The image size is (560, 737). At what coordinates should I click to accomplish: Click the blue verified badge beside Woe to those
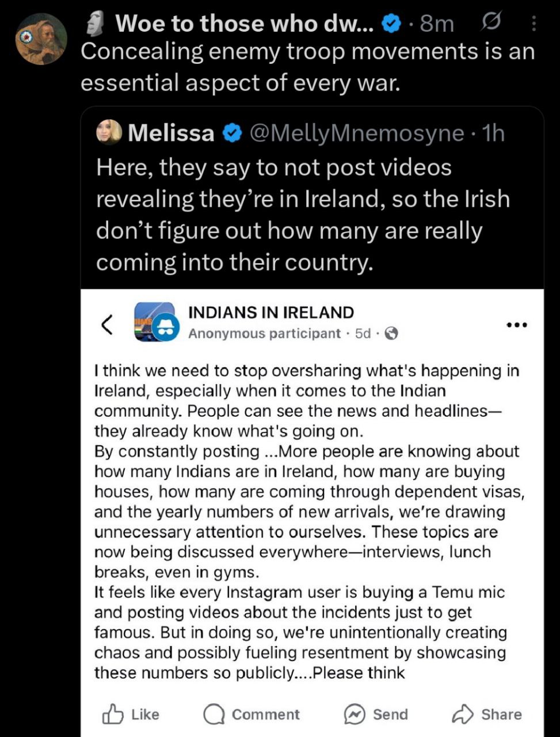click(x=392, y=24)
